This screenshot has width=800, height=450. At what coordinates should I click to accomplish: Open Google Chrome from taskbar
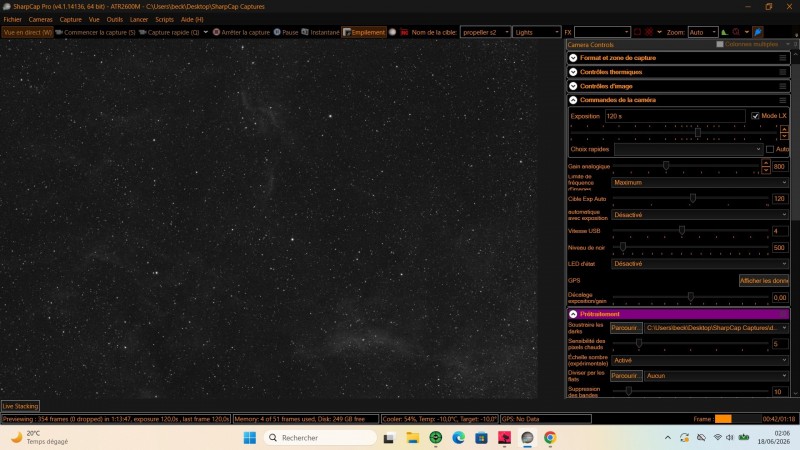[550, 438]
